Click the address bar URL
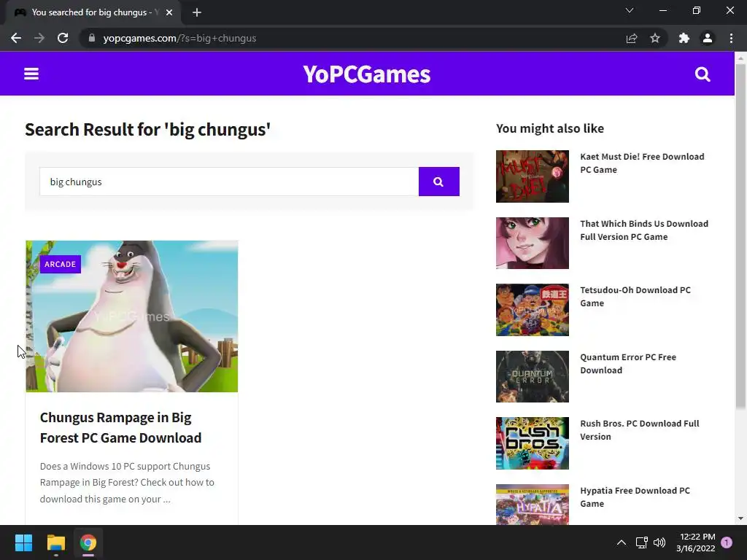 click(x=179, y=38)
